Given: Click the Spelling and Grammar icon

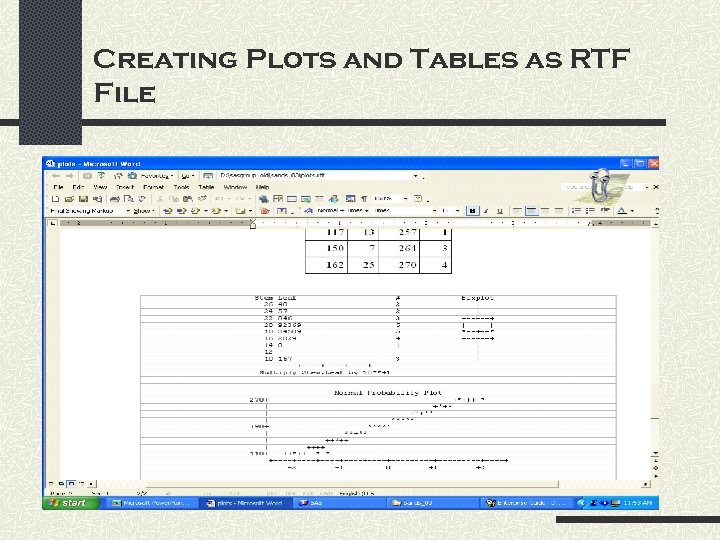Looking at the screenshot, I should (142, 199).
